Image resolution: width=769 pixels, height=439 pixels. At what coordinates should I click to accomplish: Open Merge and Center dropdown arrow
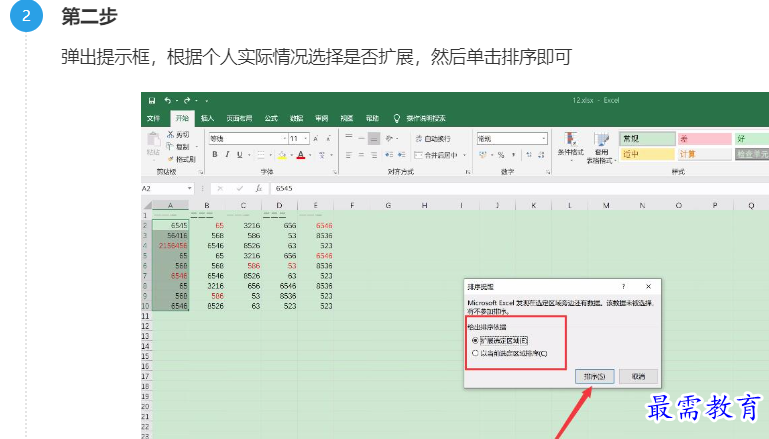(464, 155)
